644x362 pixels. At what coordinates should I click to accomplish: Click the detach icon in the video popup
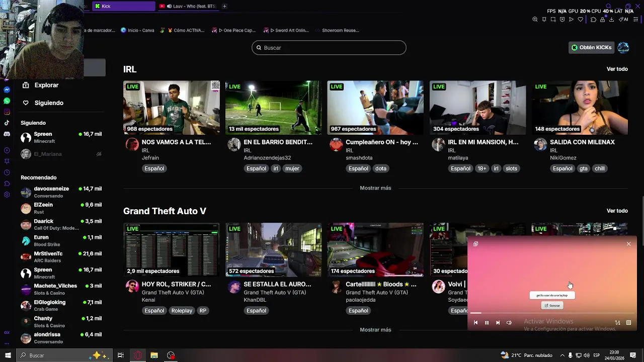(x=475, y=244)
